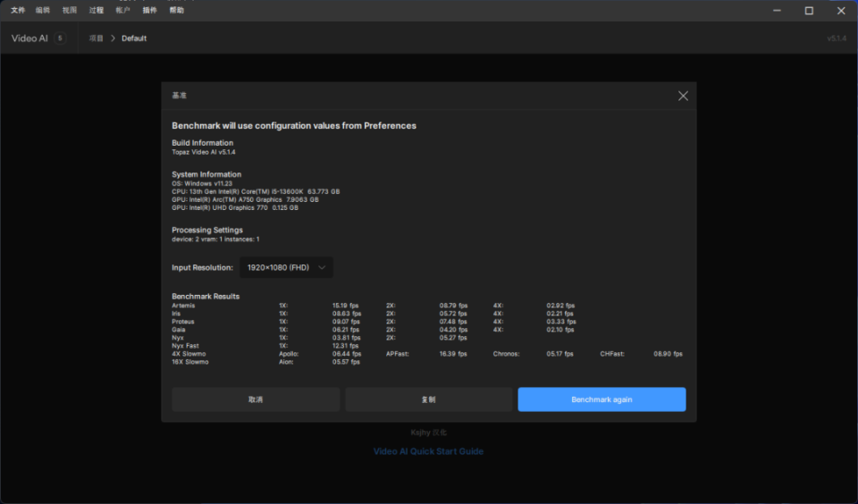Open the 视图 menu
The width and height of the screenshot is (858, 504).
70,11
